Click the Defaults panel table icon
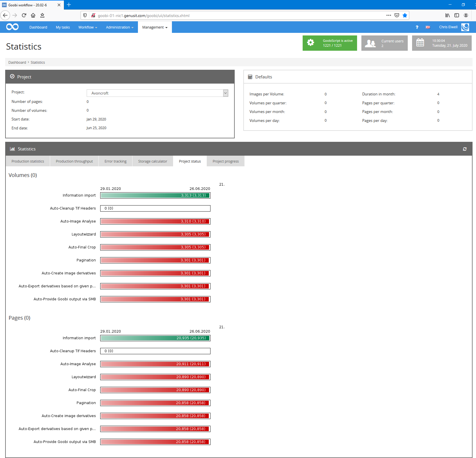This screenshot has width=476, height=458. point(250,77)
